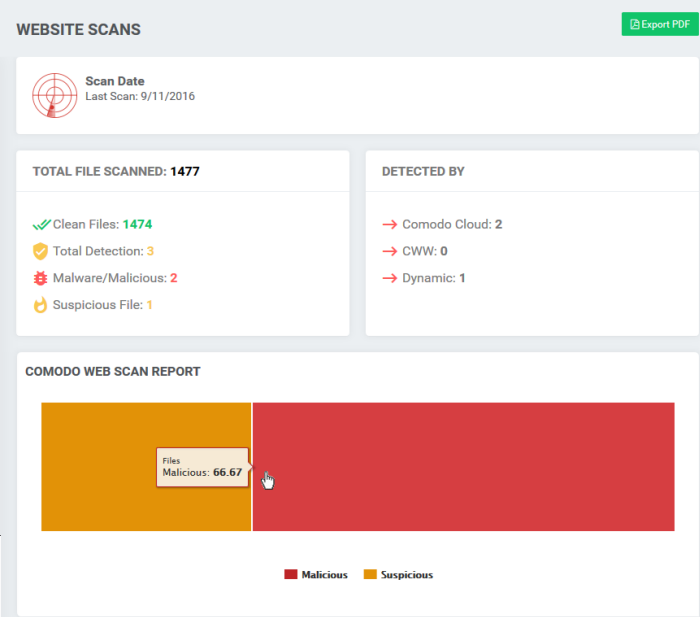Viewport: 700px width, 617px height.
Task: Click the 'Clean Files: 1474' row
Action: 92,224
